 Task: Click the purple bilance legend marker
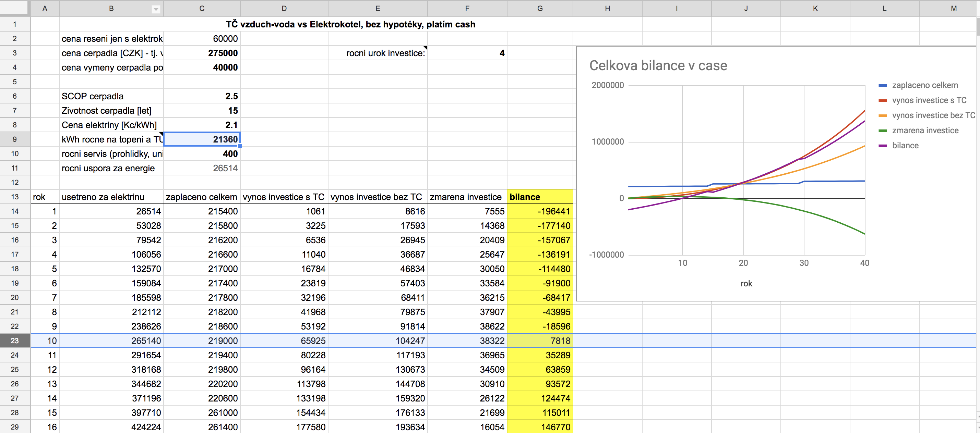point(883,146)
